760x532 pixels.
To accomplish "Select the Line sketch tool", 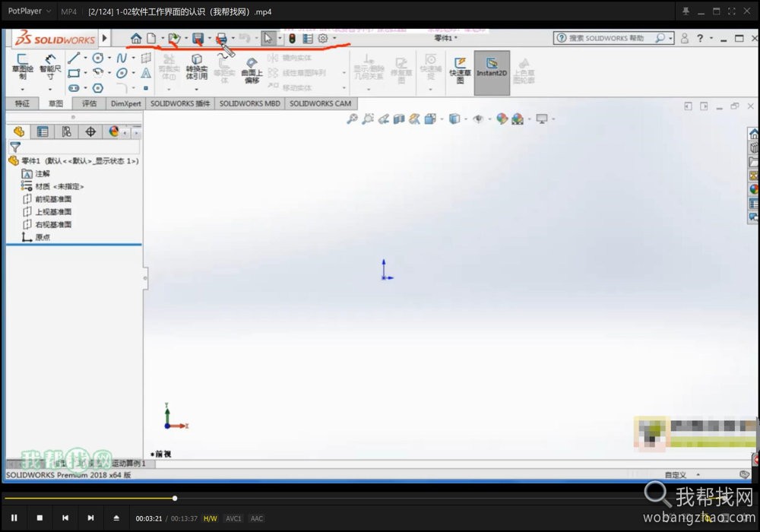I will click(x=74, y=59).
